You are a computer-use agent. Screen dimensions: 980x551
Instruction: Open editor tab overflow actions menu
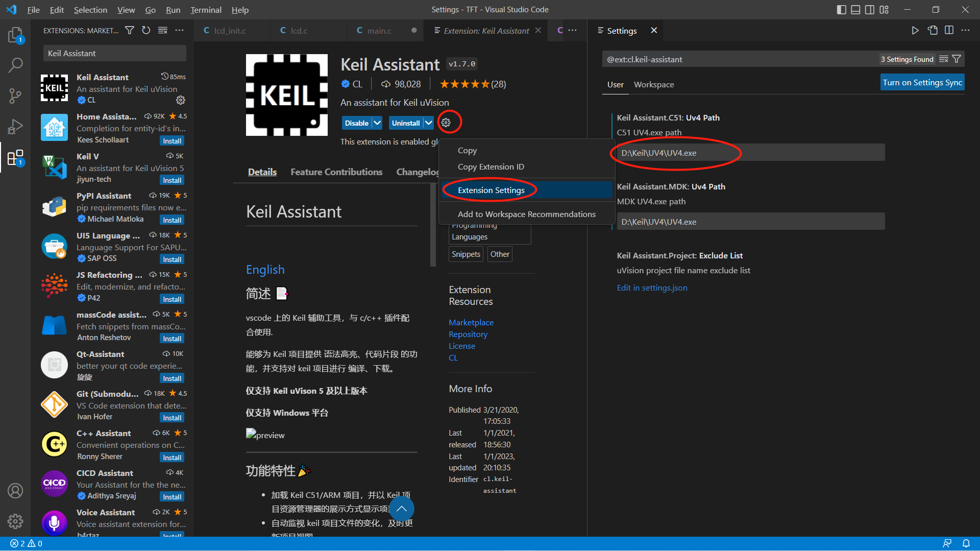click(573, 31)
